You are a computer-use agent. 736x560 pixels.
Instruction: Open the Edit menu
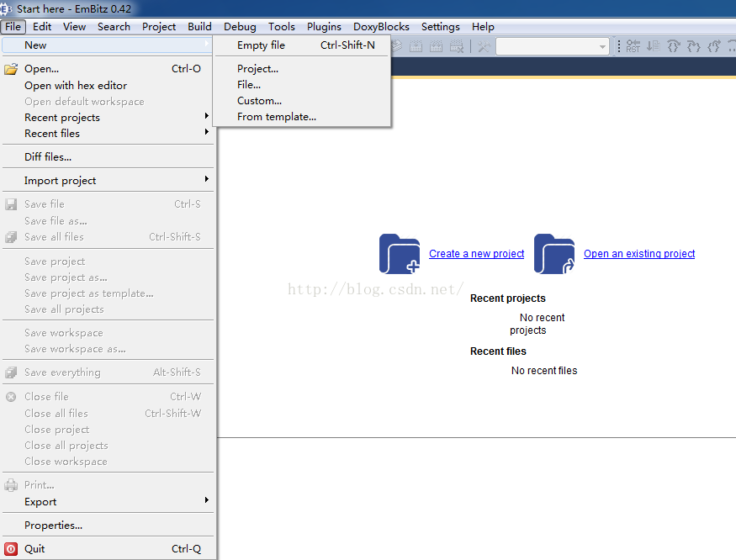42,27
